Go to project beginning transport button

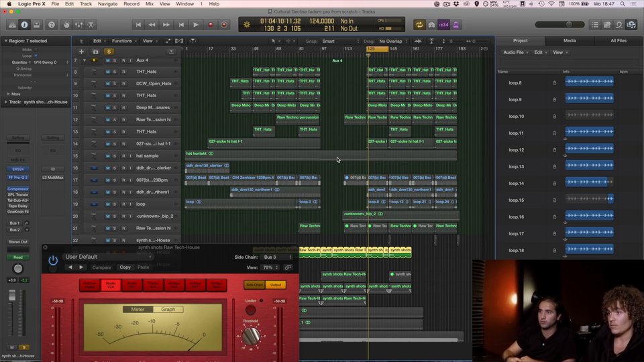(x=138, y=25)
